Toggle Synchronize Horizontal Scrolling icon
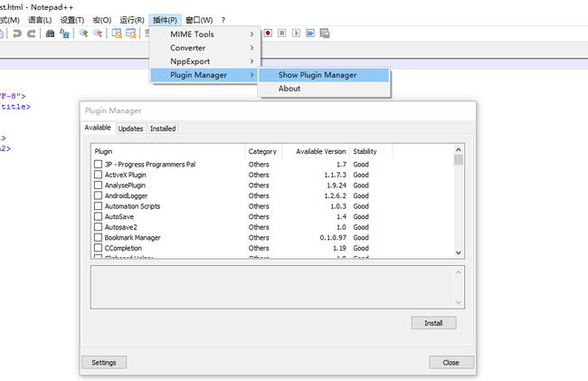588x381 pixels. pos(131,33)
